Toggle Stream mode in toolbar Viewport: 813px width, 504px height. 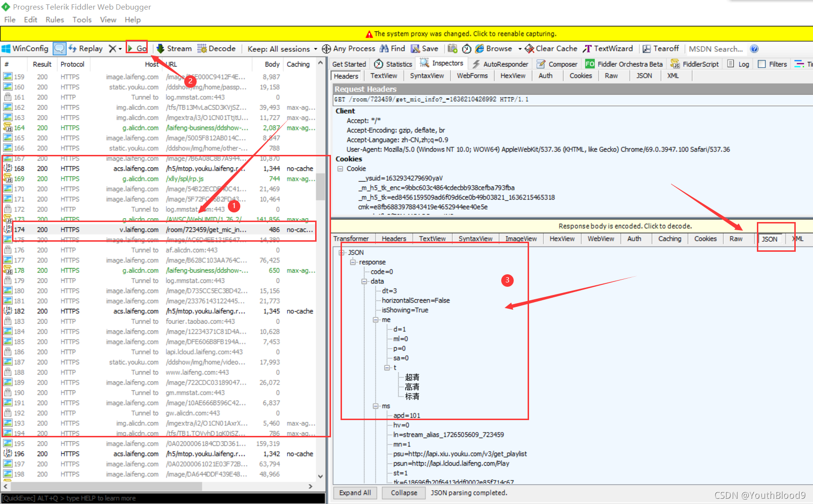[174, 48]
